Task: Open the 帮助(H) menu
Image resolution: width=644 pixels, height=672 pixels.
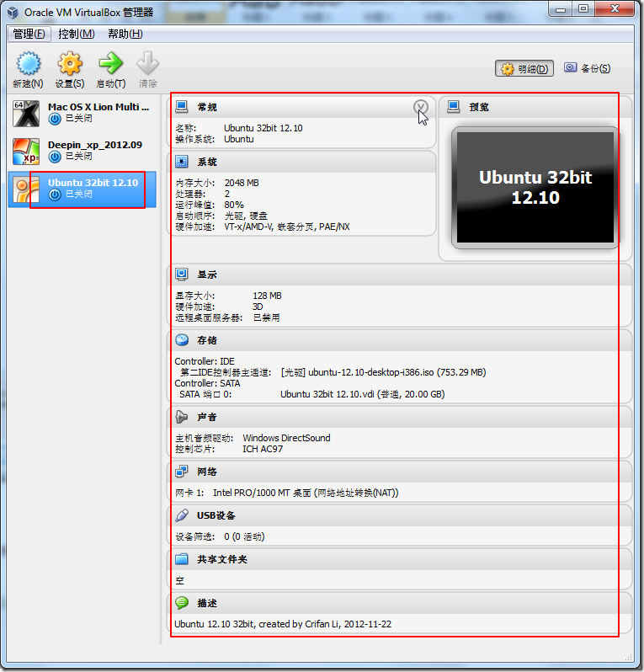Action: [x=125, y=34]
